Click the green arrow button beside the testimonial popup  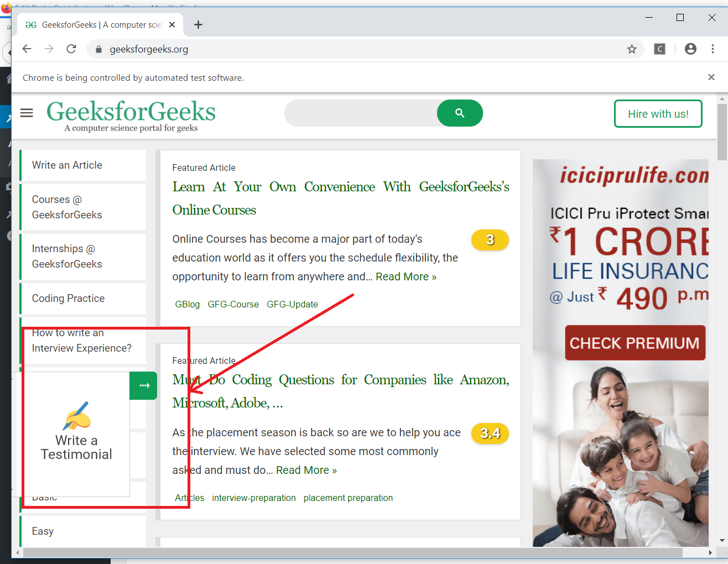[x=144, y=385]
